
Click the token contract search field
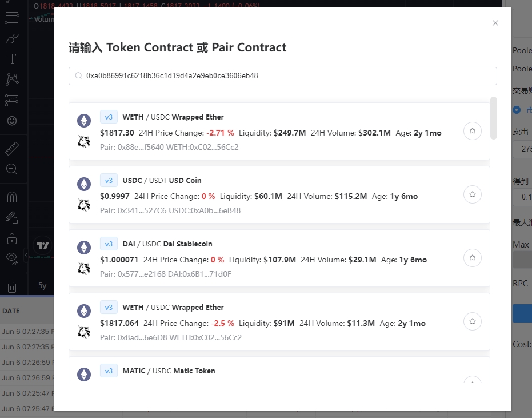click(283, 75)
